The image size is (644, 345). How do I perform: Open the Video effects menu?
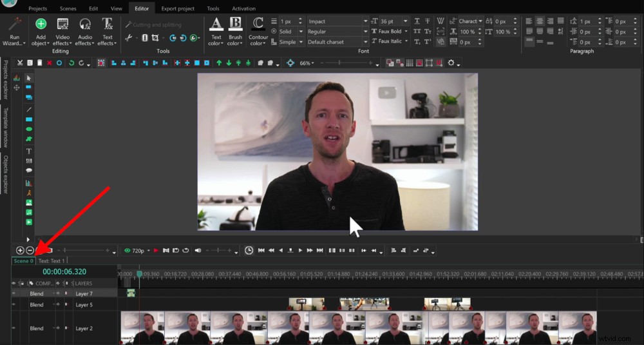click(62, 32)
